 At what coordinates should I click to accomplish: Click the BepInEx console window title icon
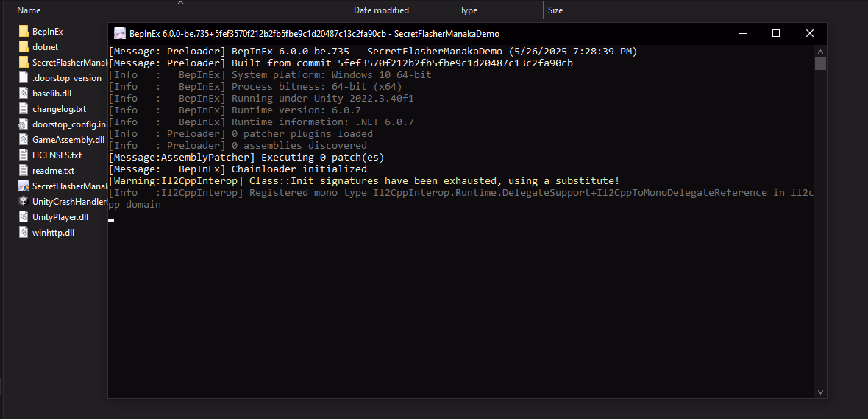(120, 34)
